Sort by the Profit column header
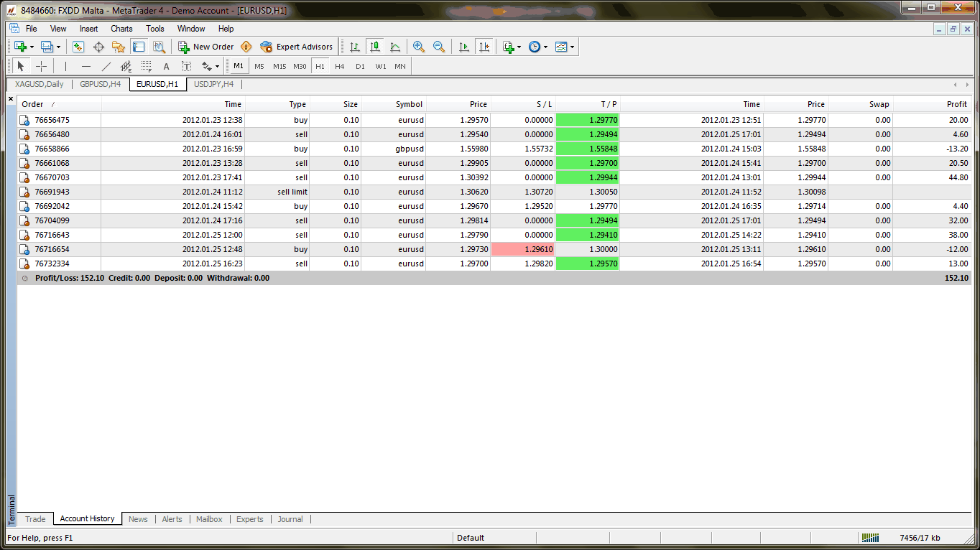The image size is (980, 550). point(932,104)
